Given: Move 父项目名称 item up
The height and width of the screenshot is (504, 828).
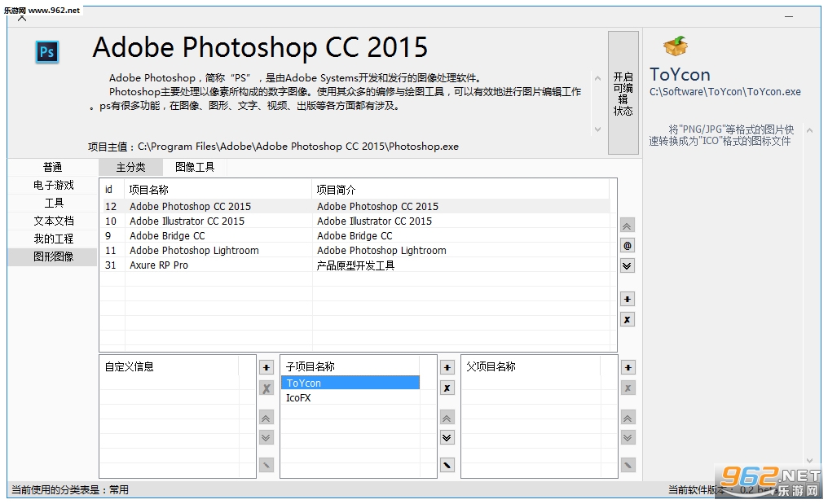Looking at the screenshot, I should (628, 418).
